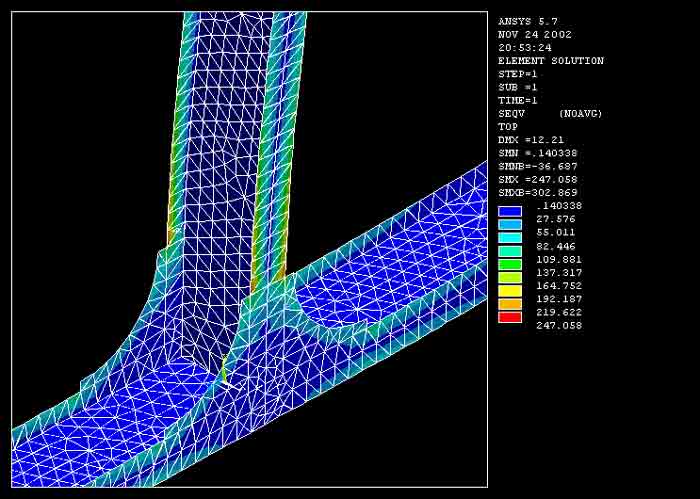The image size is (700, 499).
Task: Select the DMX =12.21 value
Action: (x=531, y=140)
